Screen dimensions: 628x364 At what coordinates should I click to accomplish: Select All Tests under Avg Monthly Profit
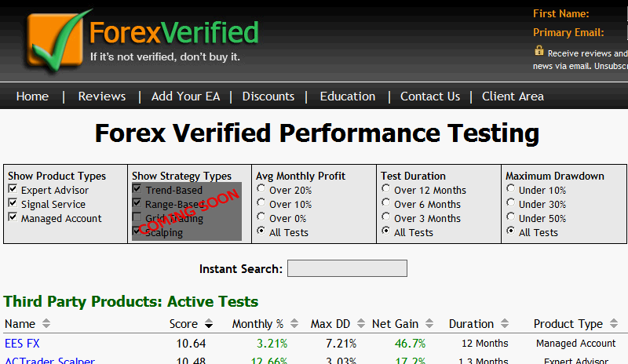coord(261,231)
